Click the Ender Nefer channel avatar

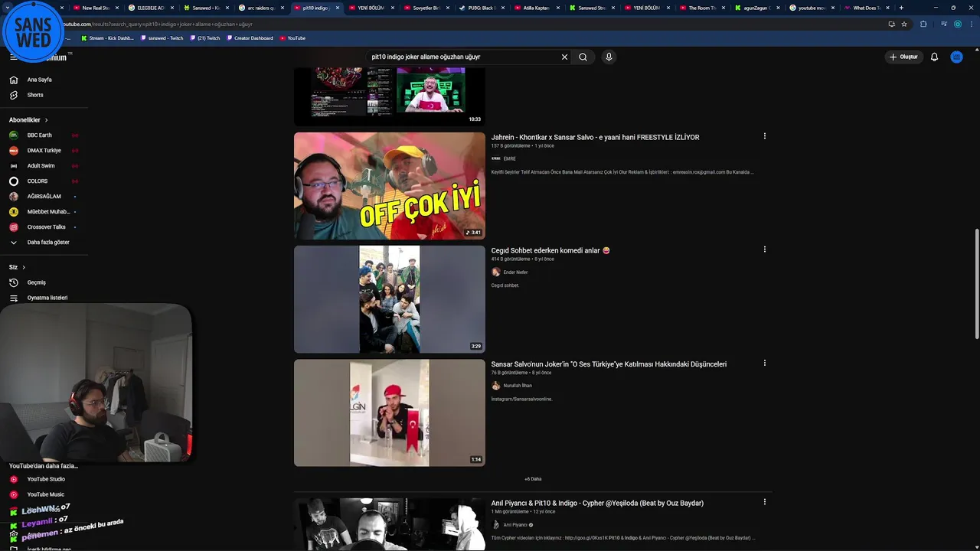495,272
